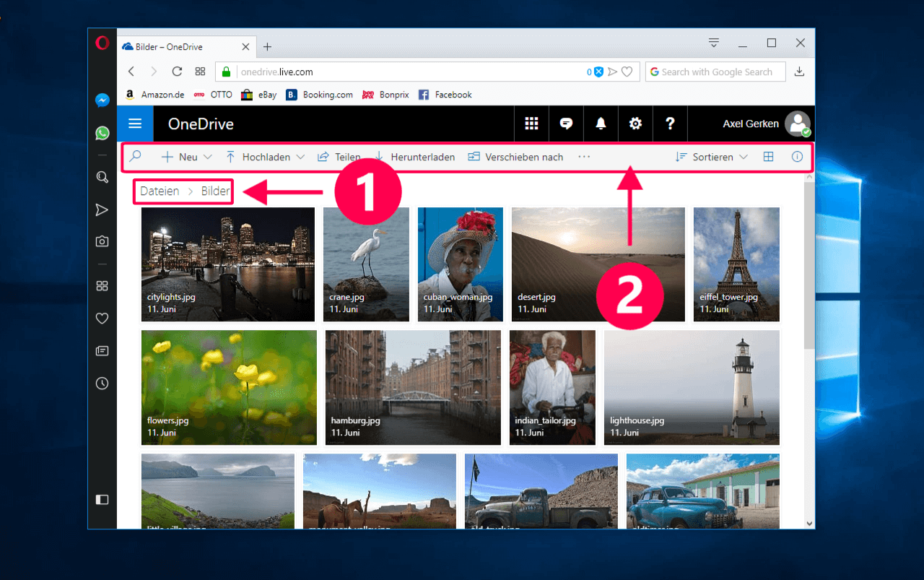This screenshot has width=924, height=580.
Task: Click the OneDrive title link
Action: 201,124
